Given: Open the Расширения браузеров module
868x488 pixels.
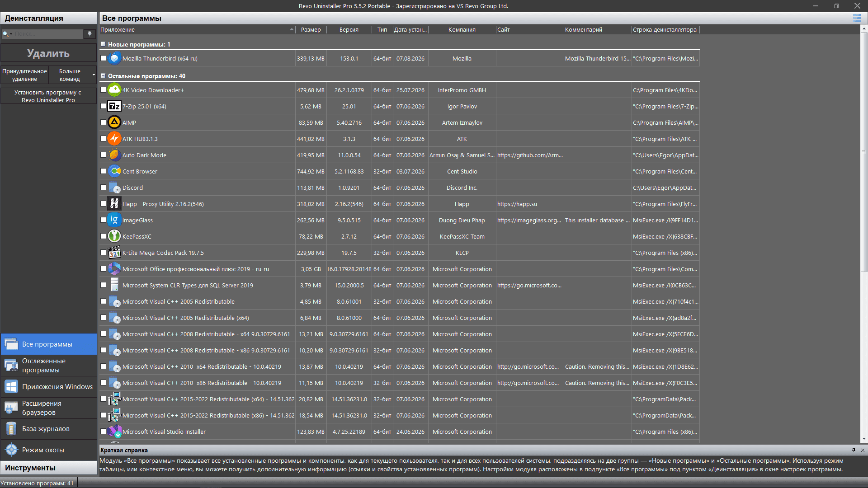Looking at the screenshot, I should (48, 408).
